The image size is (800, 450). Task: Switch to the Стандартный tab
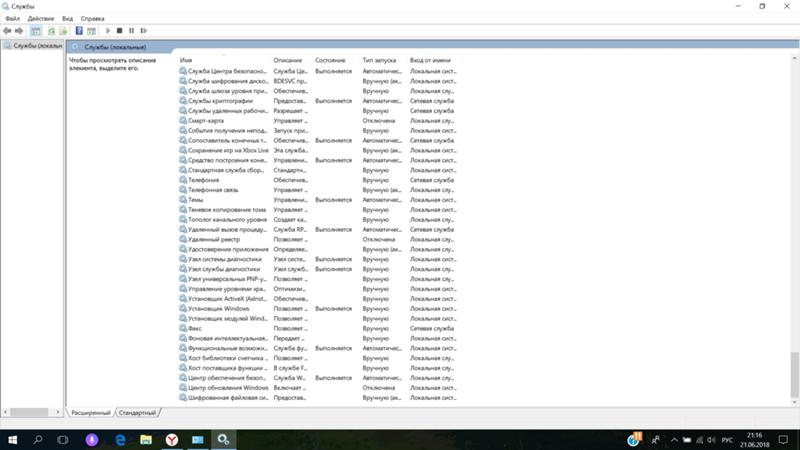tap(137, 412)
